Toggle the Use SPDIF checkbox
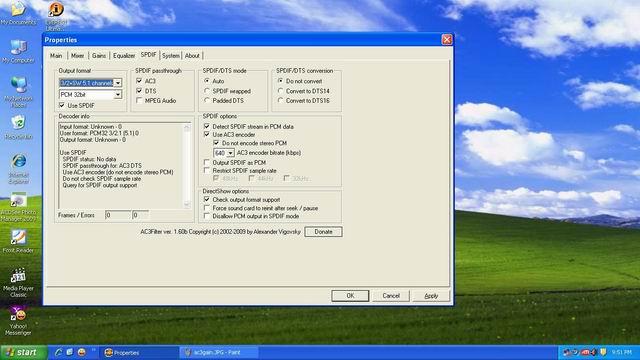Viewport: 640px width, 360px height. coord(62,105)
